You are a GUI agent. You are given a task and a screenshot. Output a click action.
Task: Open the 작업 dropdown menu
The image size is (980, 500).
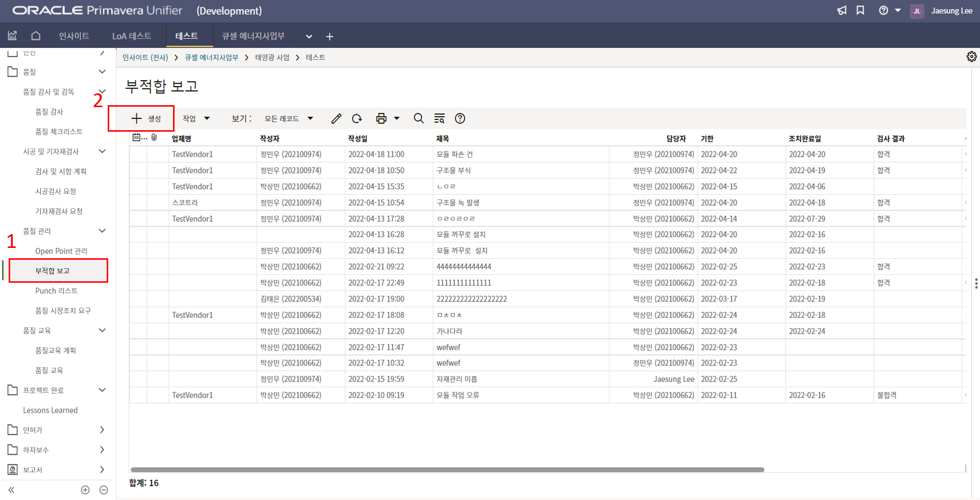(x=196, y=119)
